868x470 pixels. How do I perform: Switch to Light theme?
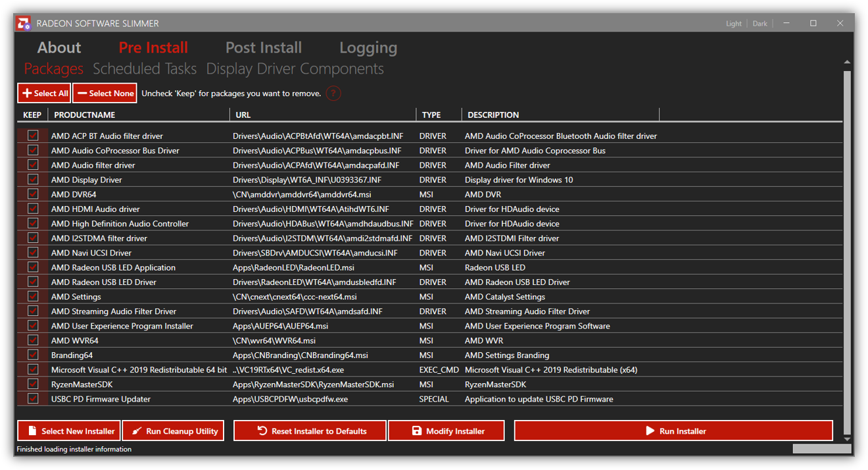click(734, 24)
